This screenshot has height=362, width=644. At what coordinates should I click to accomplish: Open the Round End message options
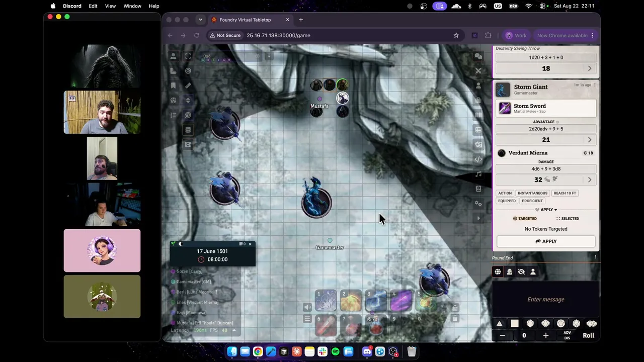tap(596, 257)
